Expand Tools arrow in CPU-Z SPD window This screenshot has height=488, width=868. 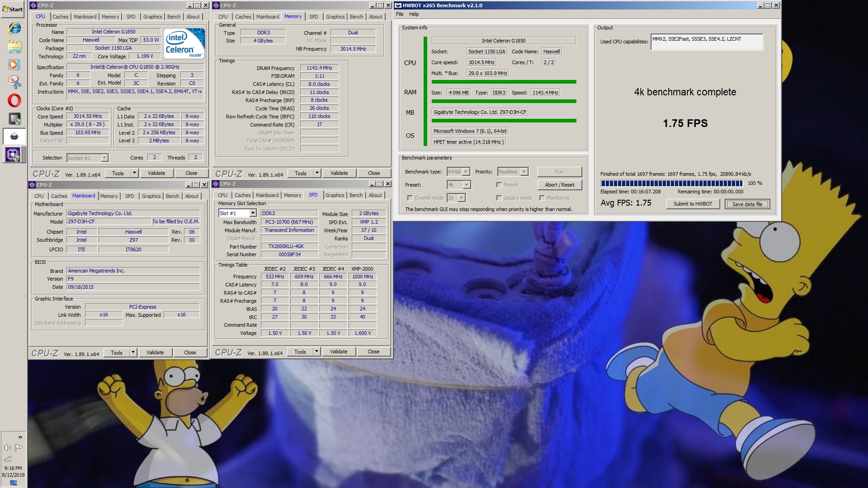pyautogui.click(x=316, y=352)
